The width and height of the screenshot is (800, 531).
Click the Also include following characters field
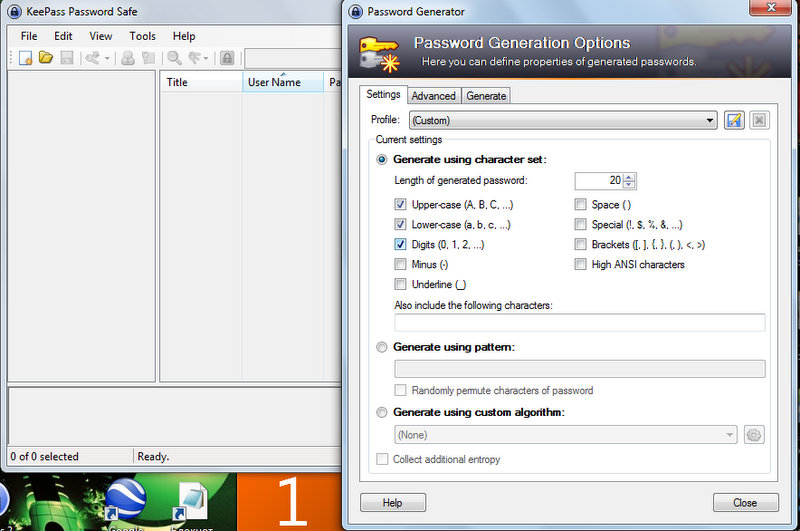[580, 323]
